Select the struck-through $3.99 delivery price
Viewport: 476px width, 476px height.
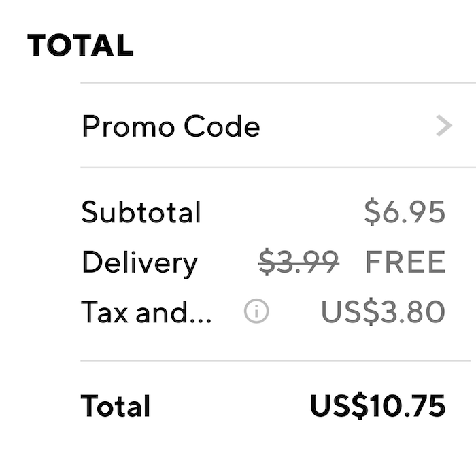tap(299, 261)
